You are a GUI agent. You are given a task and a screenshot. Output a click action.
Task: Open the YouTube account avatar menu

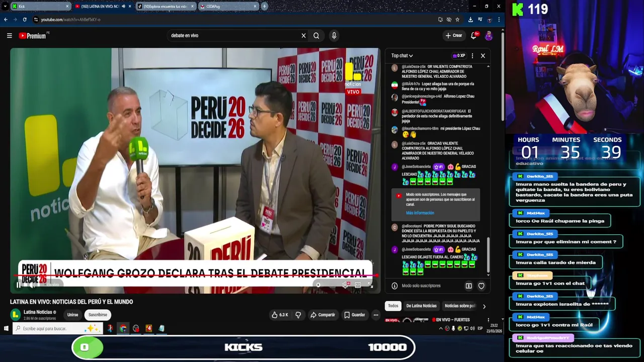pos(488,36)
